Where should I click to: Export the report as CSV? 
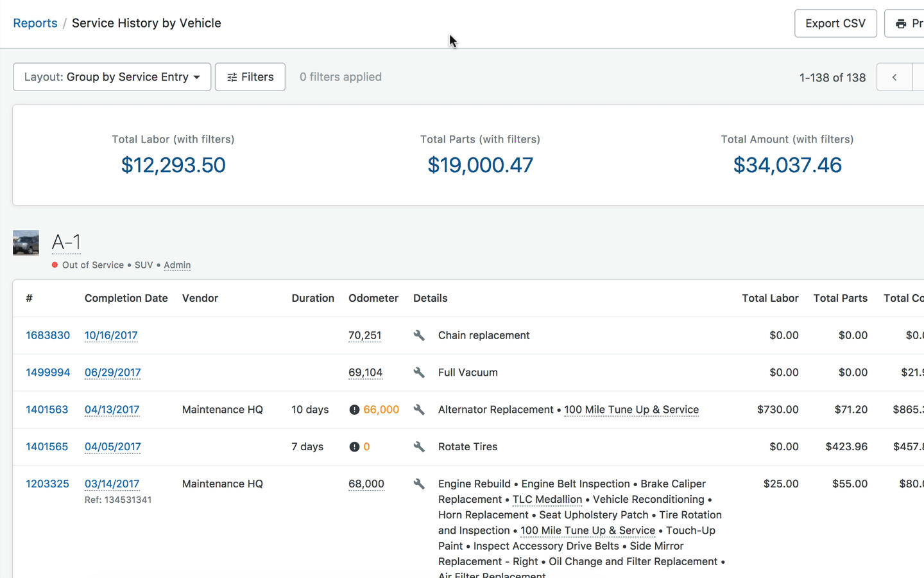pos(835,24)
